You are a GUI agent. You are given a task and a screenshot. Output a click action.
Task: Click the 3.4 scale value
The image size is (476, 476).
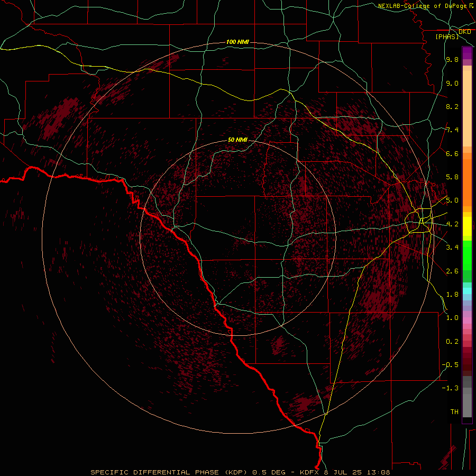pos(452,248)
